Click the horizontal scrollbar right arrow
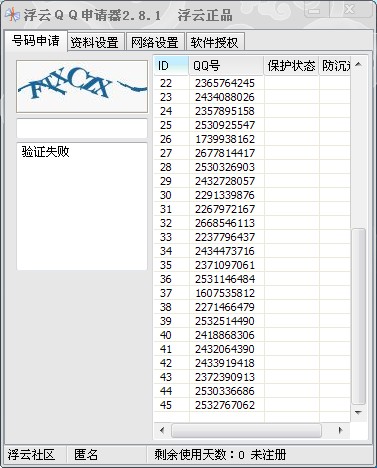 point(340,430)
